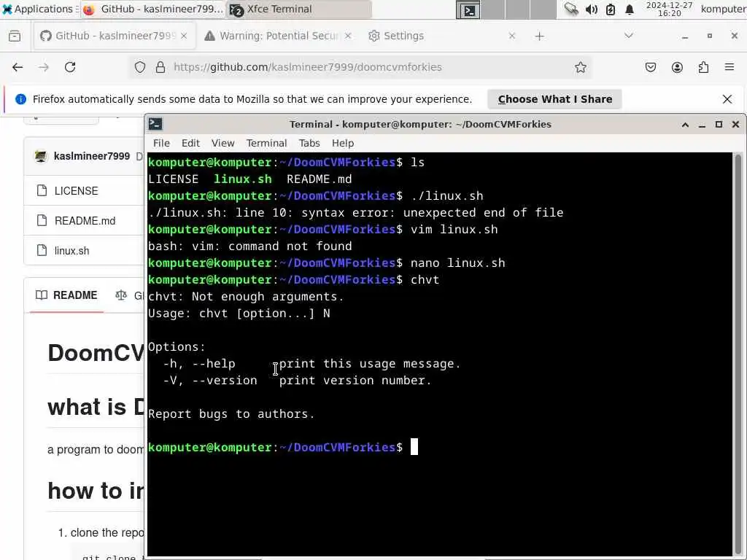The height and width of the screenshot is (560, 747).
Task: Open the network connection tray icon
Action: [x=570, y=9]
